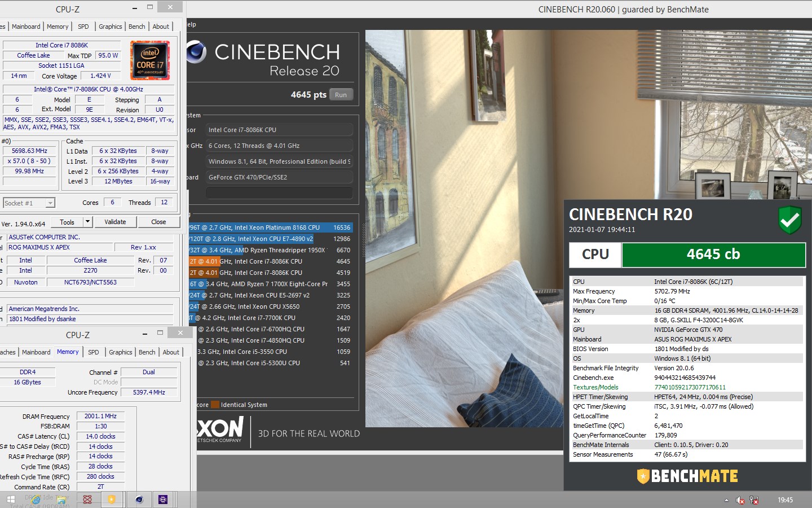The height and width of the screenshot is (508, 812).
Task: Open Graphics tab in lower CPU-Z window
Action: click(x=121, y=352)
